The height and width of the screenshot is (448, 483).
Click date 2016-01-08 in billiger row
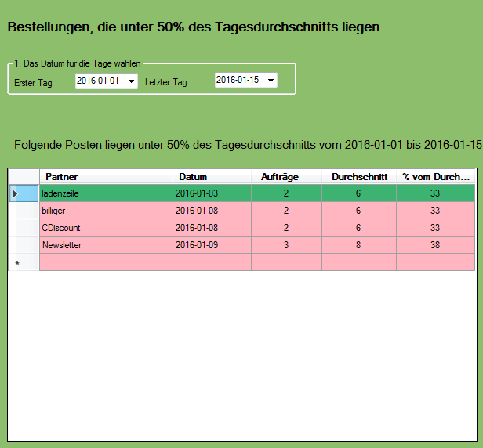click(212, 211)
